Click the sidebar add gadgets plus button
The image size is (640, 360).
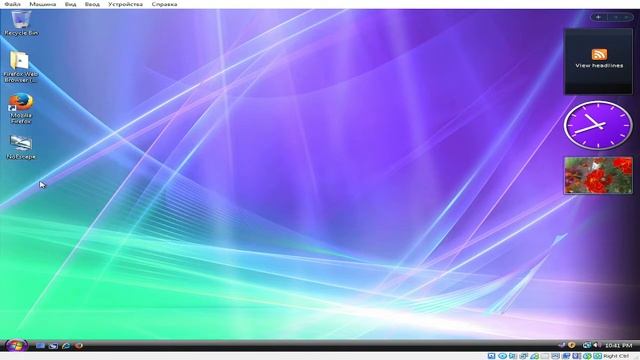[598, 17]
